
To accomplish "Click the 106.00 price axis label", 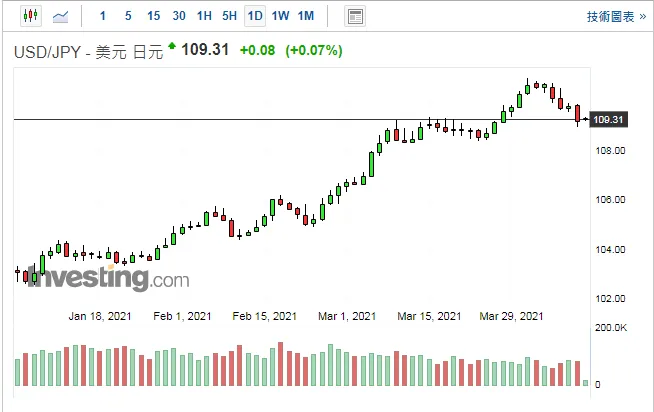I will point(610,200).
